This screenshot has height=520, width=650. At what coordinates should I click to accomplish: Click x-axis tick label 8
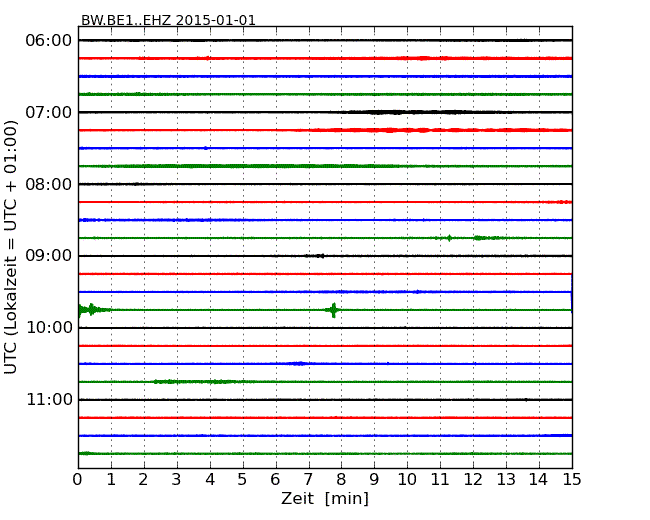(341, 480)
